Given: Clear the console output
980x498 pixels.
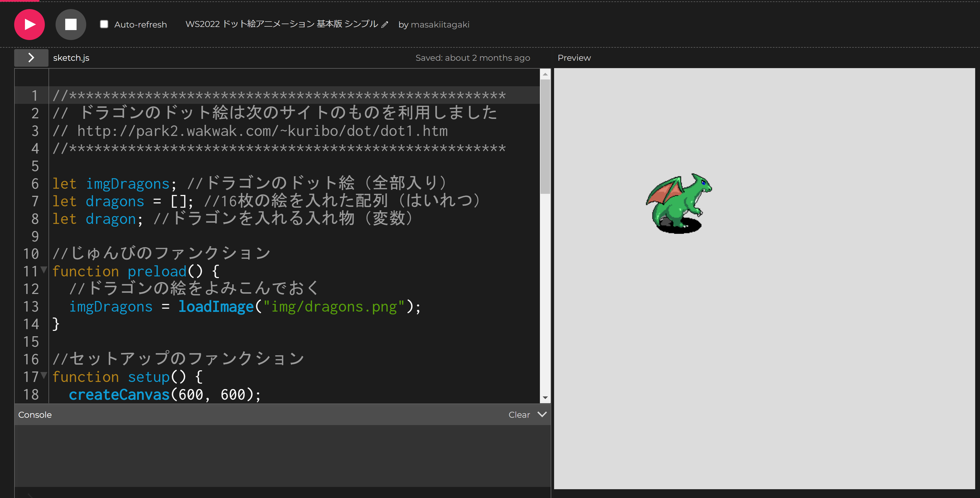Looking at the screenshot, I should [519, 415].
